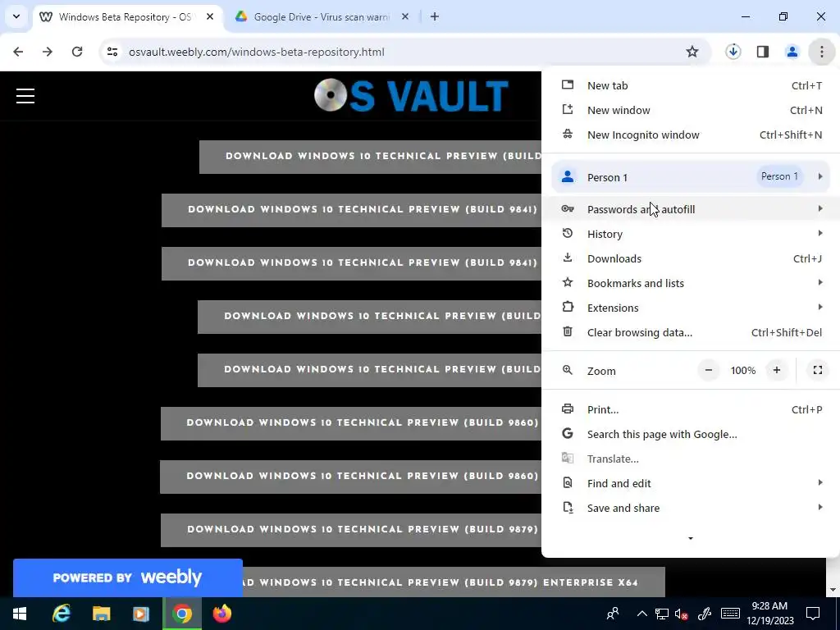Bookmark this page with the star icon

[x=692, y=52]
